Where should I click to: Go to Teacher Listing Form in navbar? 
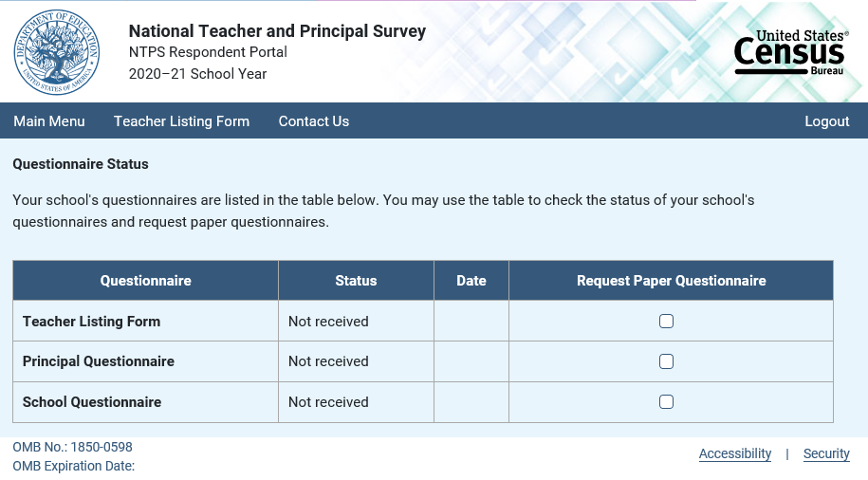tap(181, 121)
